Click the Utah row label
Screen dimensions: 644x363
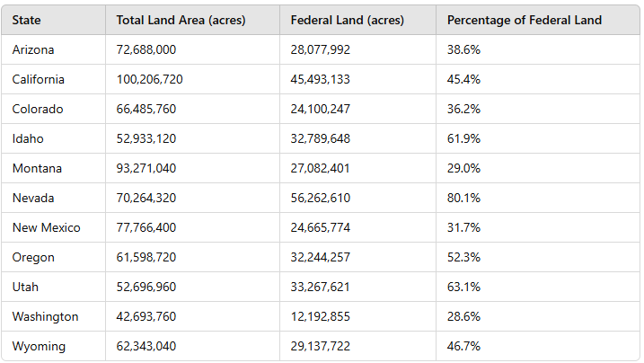tap(25, 287)
